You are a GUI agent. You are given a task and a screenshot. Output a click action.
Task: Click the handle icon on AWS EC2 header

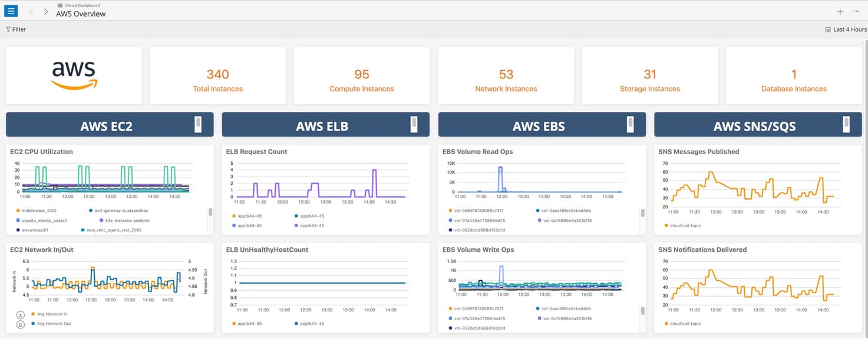pos(199,124)
